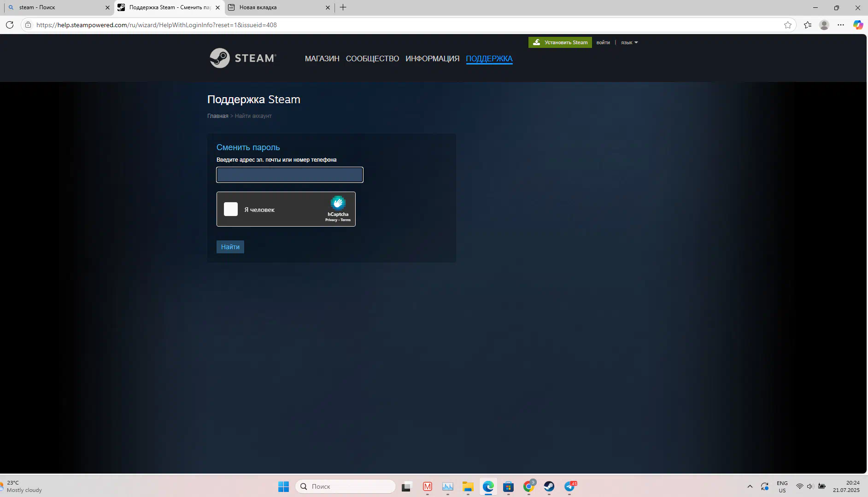The height and width of the screenshot is (497, 868).
Task: Close the steam - Поиск tab
Action: tap(107, 7)
